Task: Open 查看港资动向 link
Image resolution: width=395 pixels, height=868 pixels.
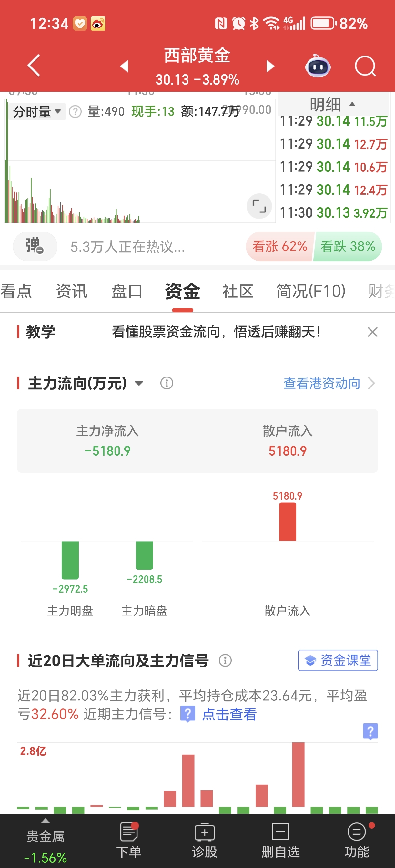Action: [329, 383]
